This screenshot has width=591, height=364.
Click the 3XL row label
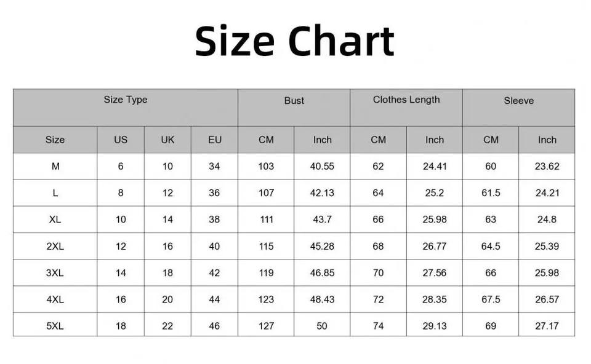click(55, 273)
